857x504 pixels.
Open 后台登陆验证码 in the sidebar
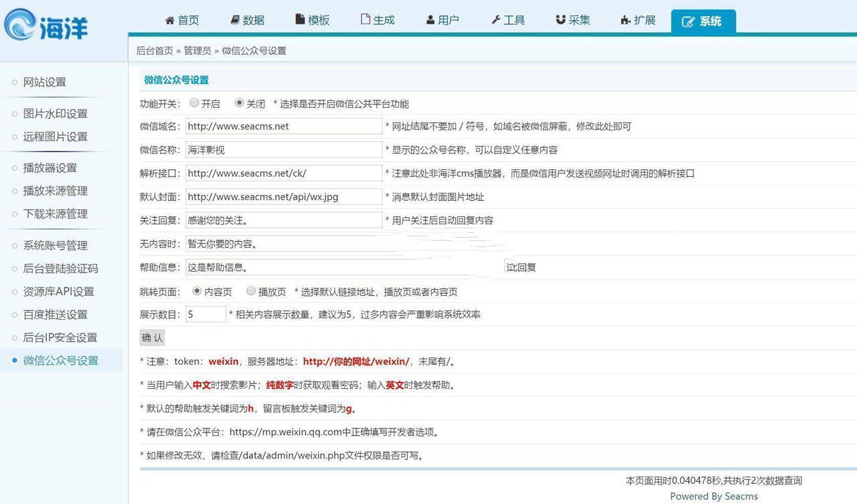pyautogui.click(x=61, y=268)
